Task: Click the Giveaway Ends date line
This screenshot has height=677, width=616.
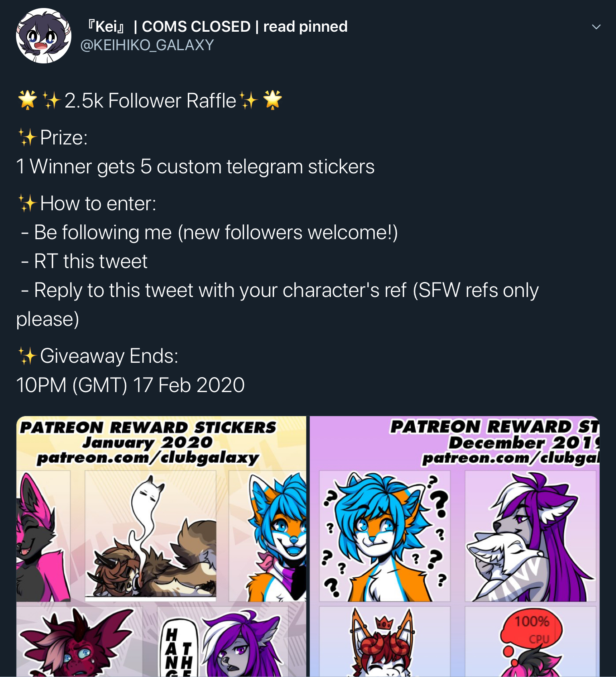Action: tap(130, 385)
